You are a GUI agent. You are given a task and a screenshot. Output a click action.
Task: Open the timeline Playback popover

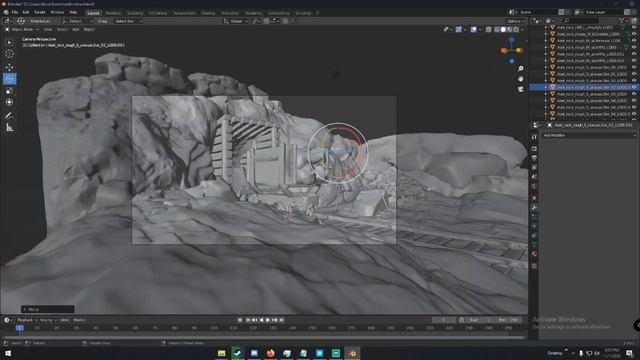(x=27, y=320)
